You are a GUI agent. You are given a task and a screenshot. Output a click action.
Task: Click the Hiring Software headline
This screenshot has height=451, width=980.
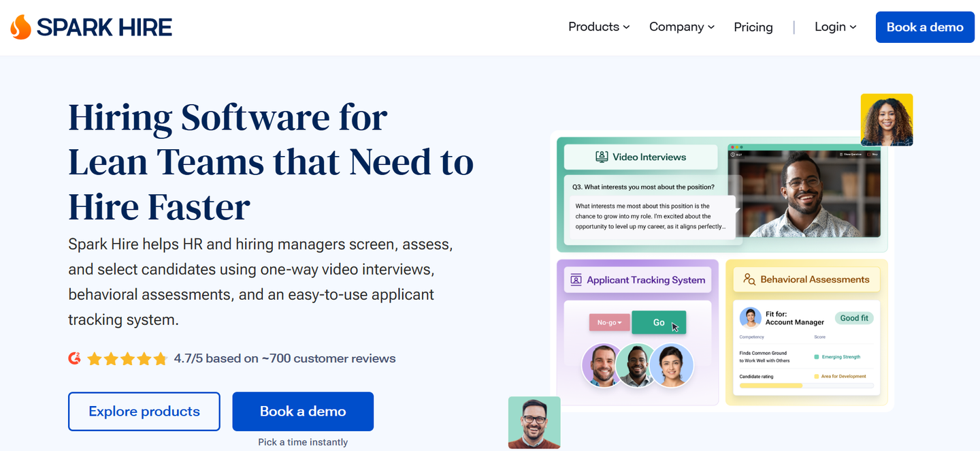click(x=271, y=162)
